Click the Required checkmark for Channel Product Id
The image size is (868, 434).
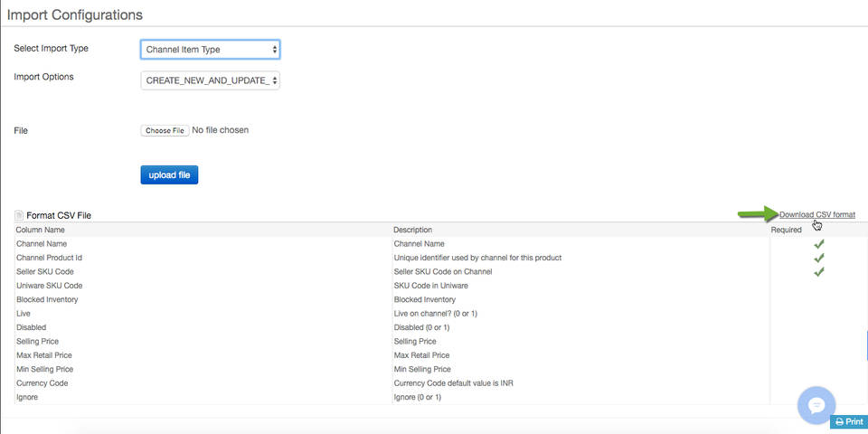819,258
